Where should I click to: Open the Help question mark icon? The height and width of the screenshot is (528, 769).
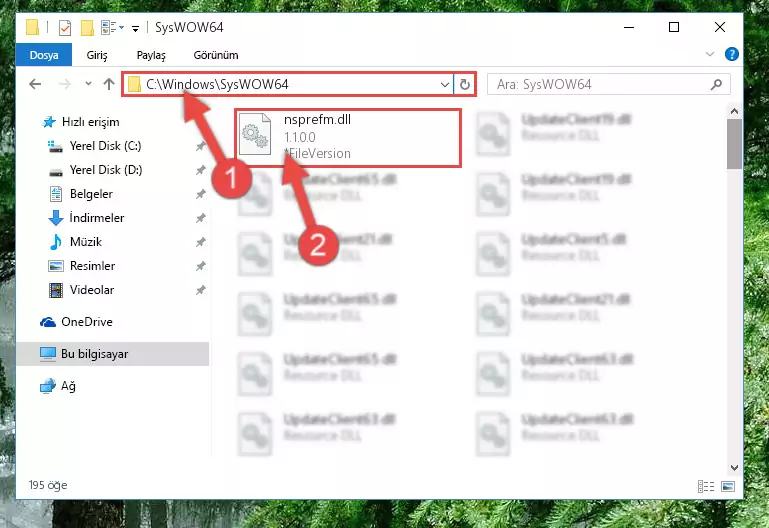tap(731, 54)
